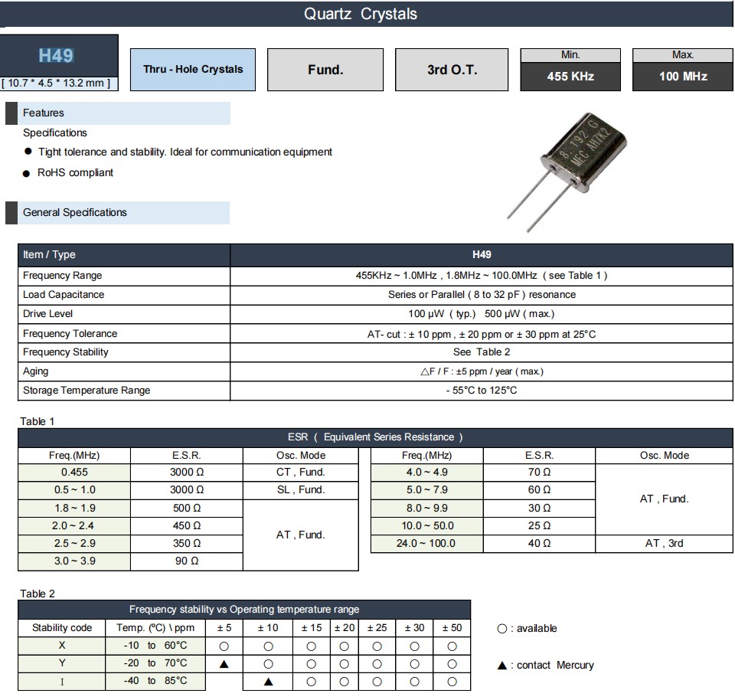735x700 pixels.
Task: Click the 'Fund.' mode box
Action: (x=325, y=70)
